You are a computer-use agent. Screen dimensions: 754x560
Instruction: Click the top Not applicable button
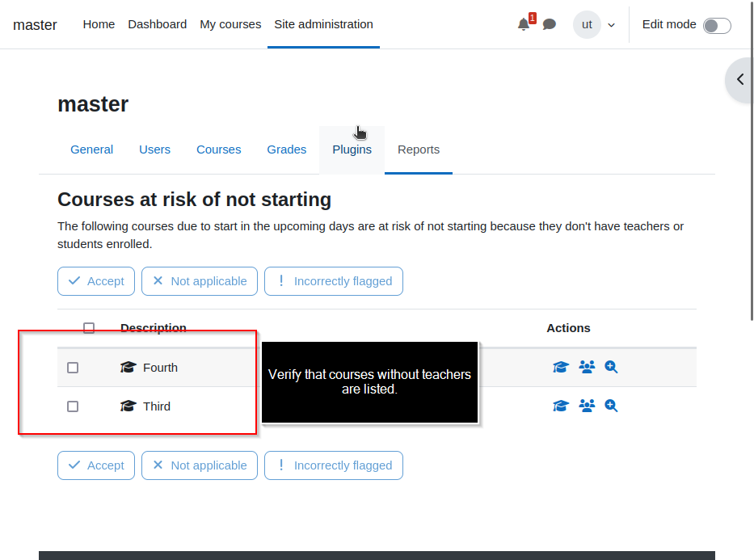click(x=200, y=281)
